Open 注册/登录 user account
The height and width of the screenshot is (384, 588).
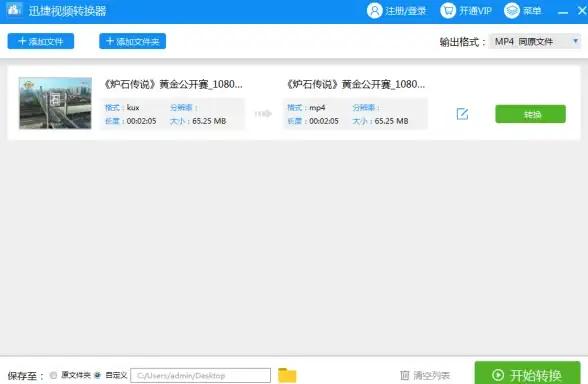click(397, 11)
